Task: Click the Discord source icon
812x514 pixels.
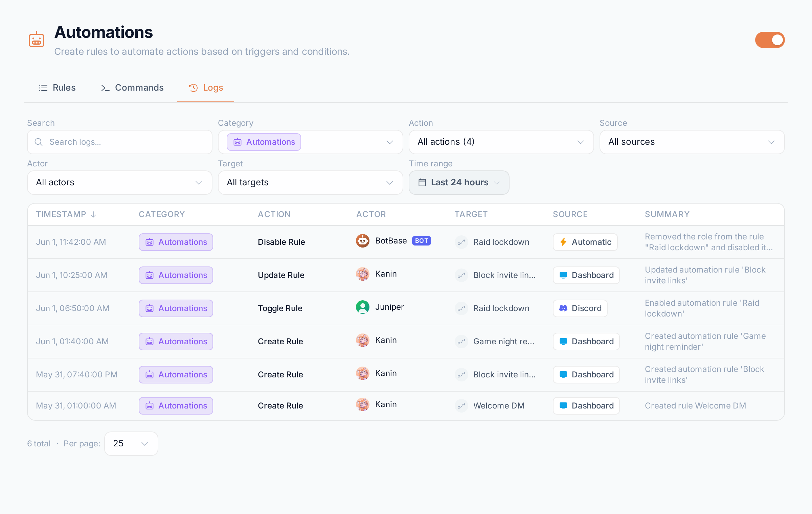Action: click(x=563, y=308)
